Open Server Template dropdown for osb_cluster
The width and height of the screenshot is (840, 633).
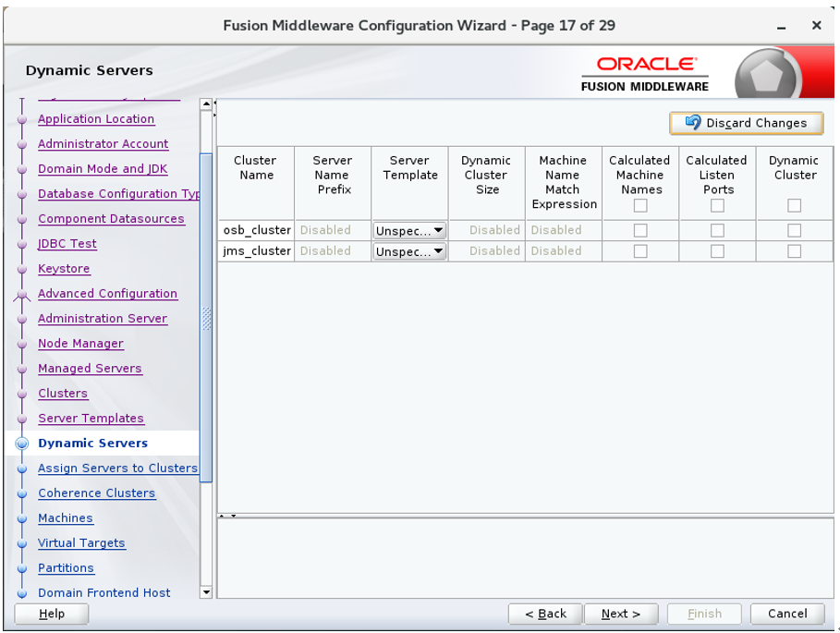click(409, 231)
